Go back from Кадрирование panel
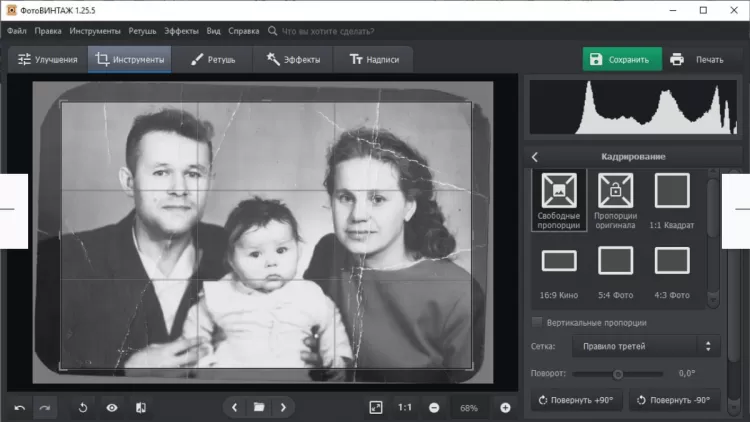 (x=535, y=157)
